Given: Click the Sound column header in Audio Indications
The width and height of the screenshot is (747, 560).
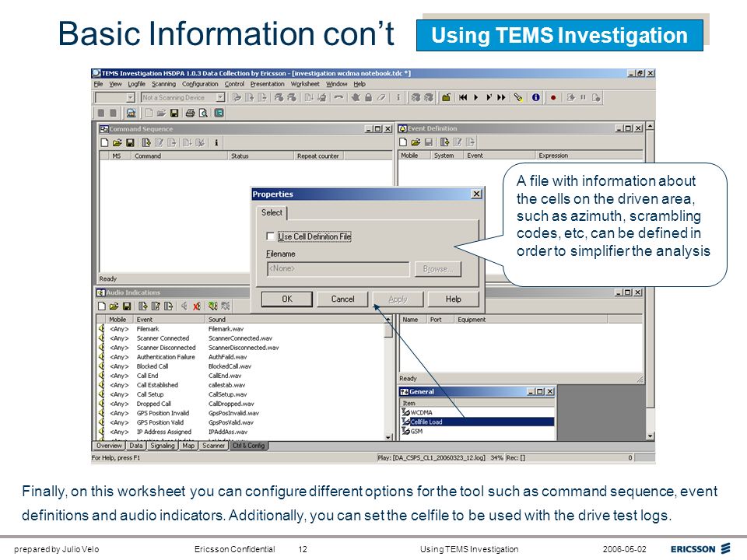Looking at the screenshot, I should [294, 320].
